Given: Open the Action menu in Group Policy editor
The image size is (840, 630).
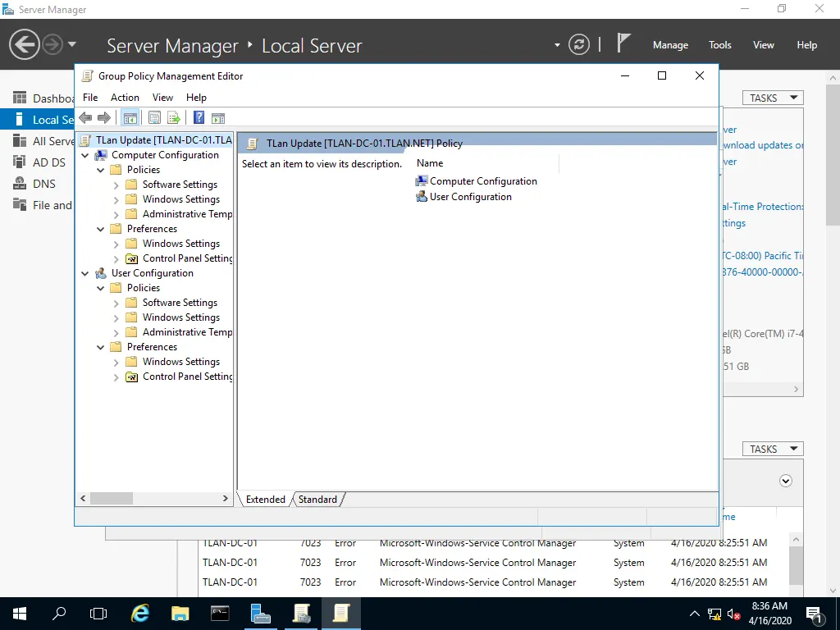Looking at the screenshot, I should tap(125, 98).
